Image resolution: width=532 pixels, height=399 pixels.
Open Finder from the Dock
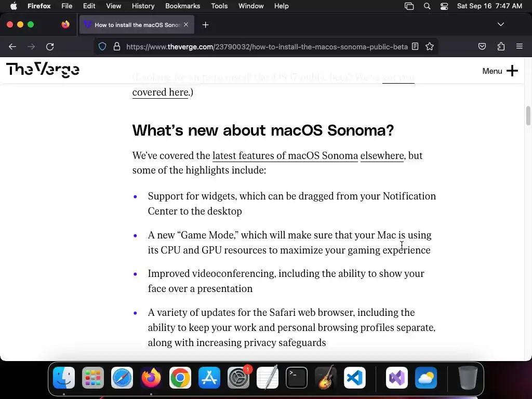(64, 378)
